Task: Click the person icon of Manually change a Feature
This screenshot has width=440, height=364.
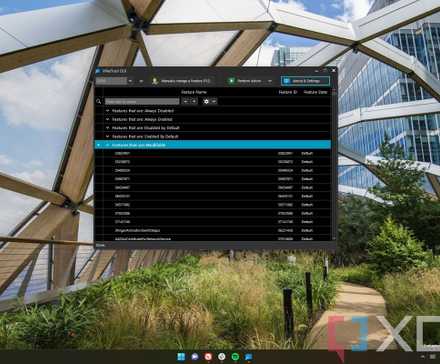Action: (x=155, y=81)
